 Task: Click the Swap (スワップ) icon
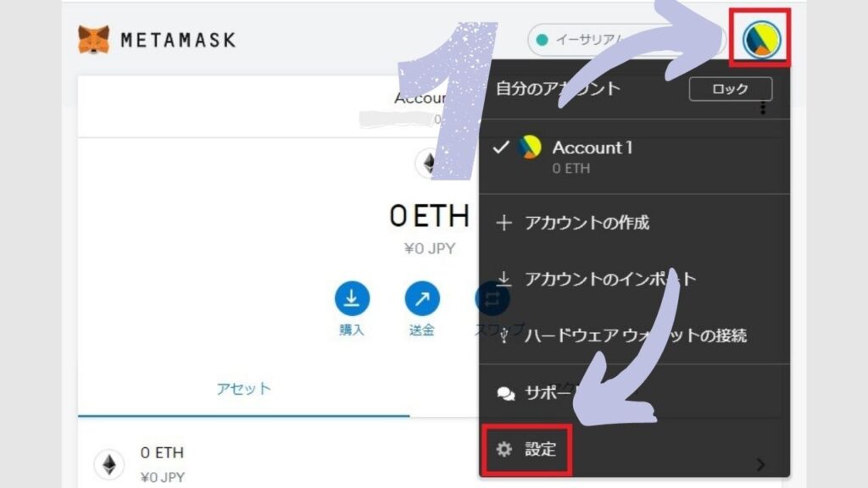[491, 298]
